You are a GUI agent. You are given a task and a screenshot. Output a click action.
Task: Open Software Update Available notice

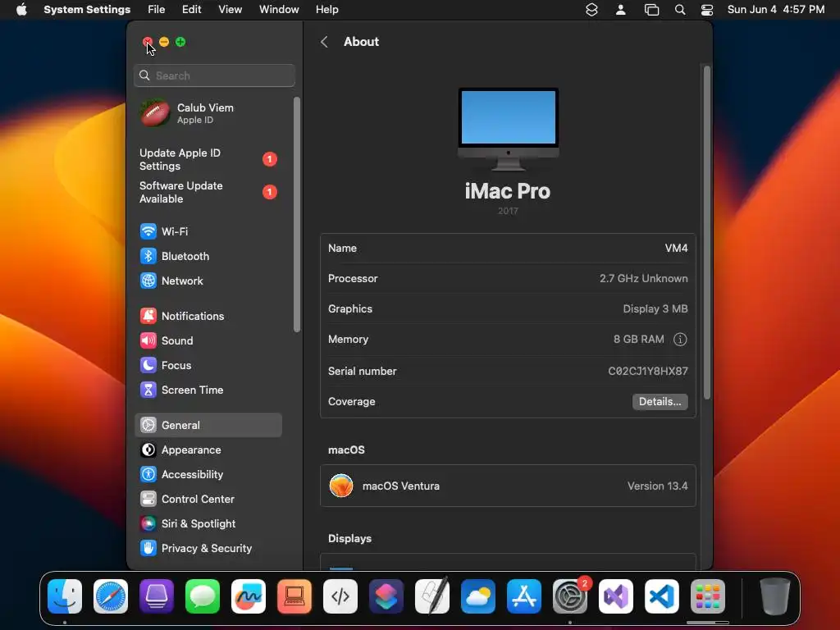click(x=208, y=192)
